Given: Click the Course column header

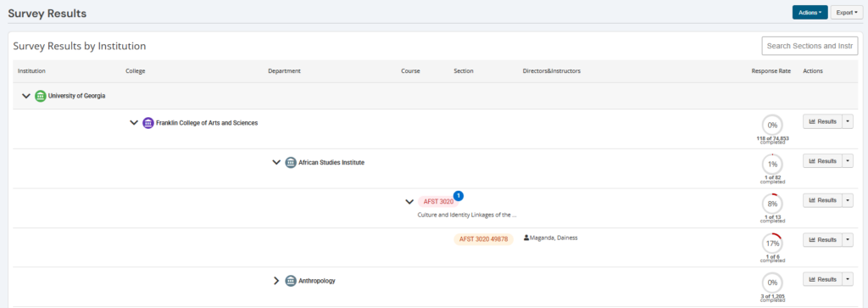Looking at the screenshot, I should coord(411,71).
